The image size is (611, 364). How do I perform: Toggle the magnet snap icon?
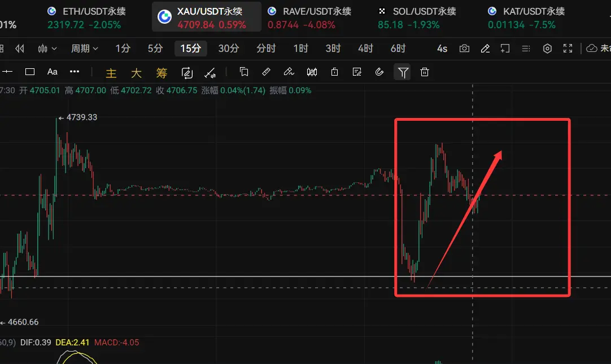point(379,72)
